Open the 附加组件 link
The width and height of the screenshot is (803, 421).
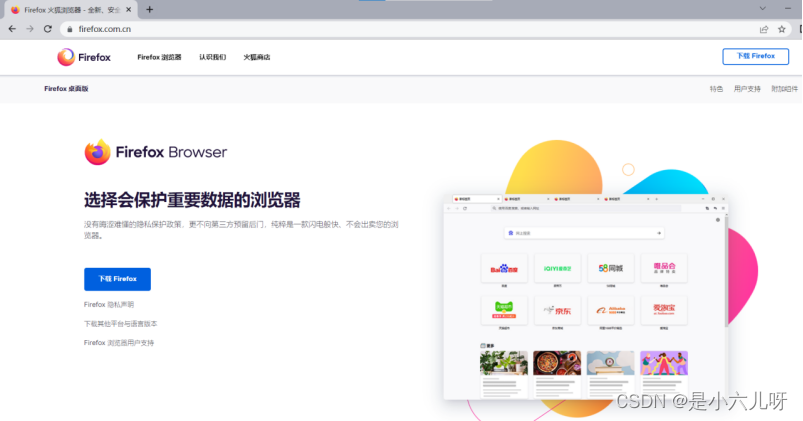coord(785,89)
